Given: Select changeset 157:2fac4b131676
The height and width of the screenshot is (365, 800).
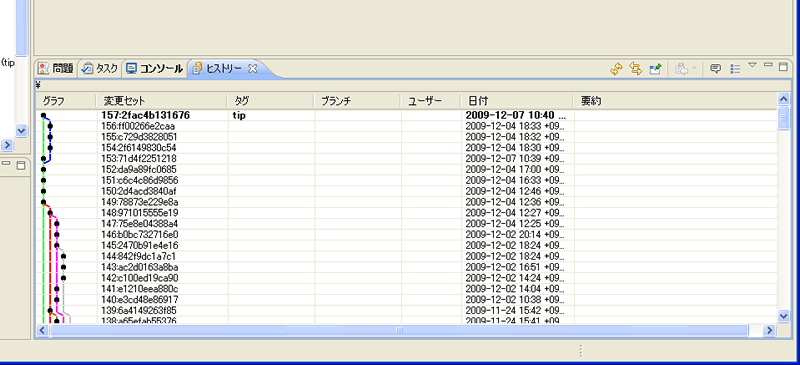Looking at the screenshot, I should [x=146, y=115].
